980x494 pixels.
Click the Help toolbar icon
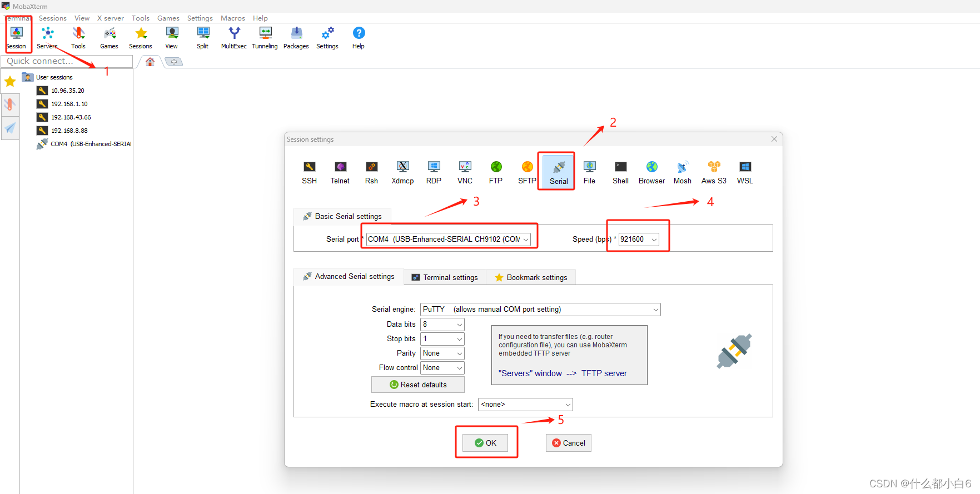359,37
